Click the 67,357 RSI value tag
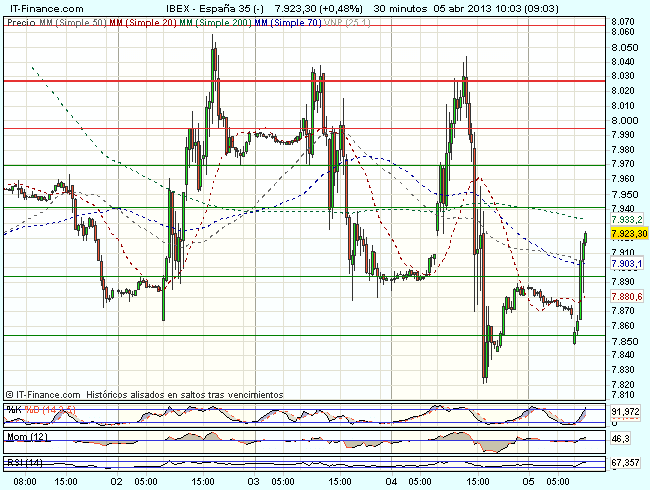Screen dimensions: 650x490 tap(624, 463)
